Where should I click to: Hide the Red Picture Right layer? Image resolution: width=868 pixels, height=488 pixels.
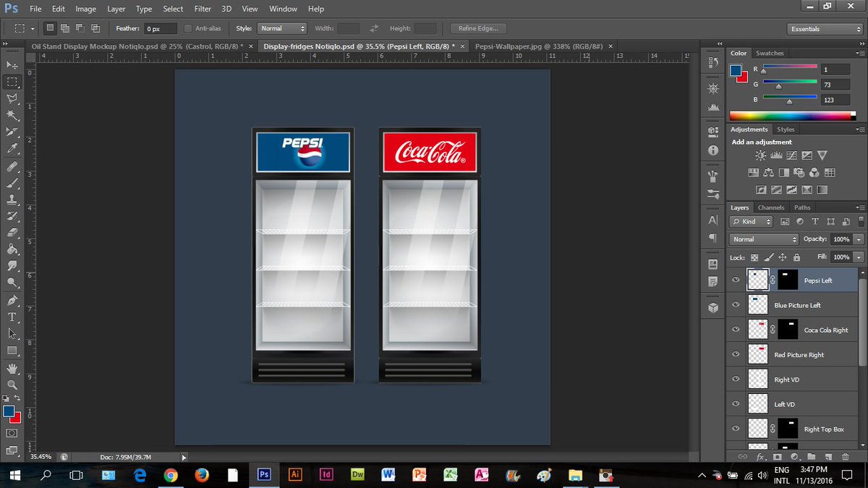736,354
